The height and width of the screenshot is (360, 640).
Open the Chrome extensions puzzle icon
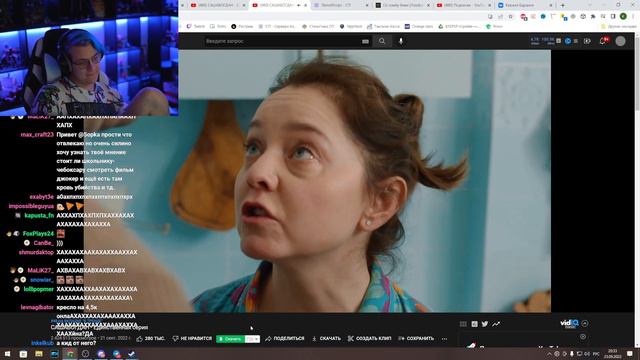coord(593,16)
